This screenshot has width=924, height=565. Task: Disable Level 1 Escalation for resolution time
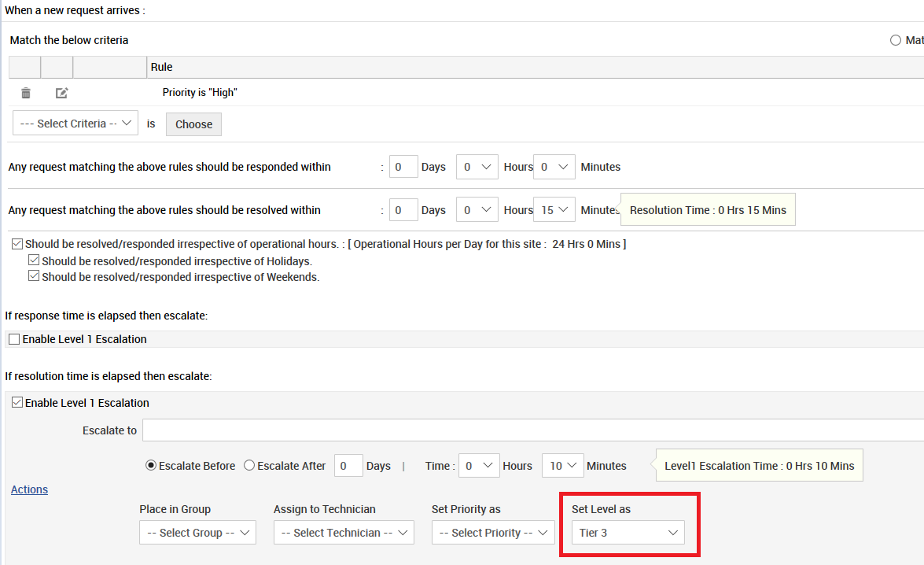coord(16,402)
